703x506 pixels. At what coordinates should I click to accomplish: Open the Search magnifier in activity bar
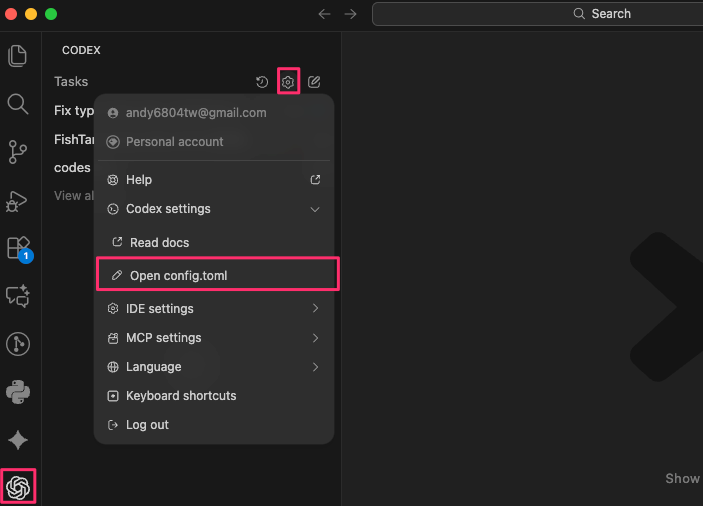point(18,104)
